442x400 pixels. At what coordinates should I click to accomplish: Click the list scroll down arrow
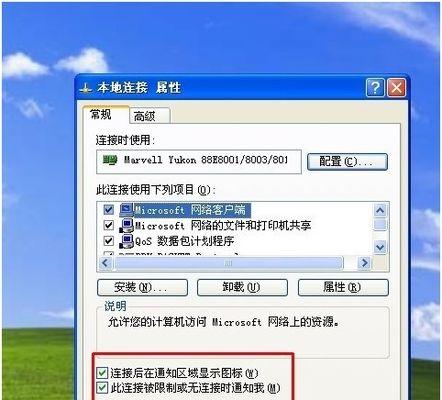(380, 247)
